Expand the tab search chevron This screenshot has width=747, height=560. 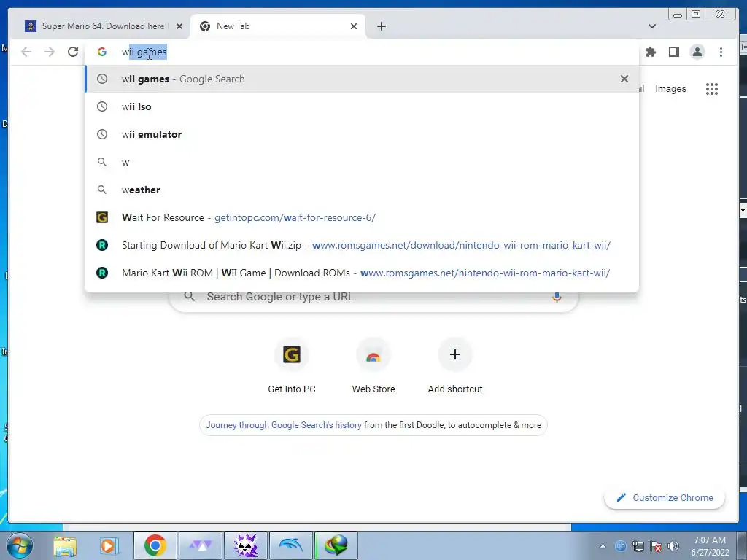coord(652,26)
